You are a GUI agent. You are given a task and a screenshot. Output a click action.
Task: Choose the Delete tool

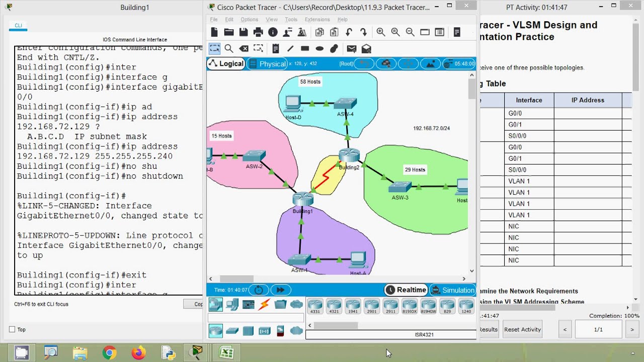244,49
